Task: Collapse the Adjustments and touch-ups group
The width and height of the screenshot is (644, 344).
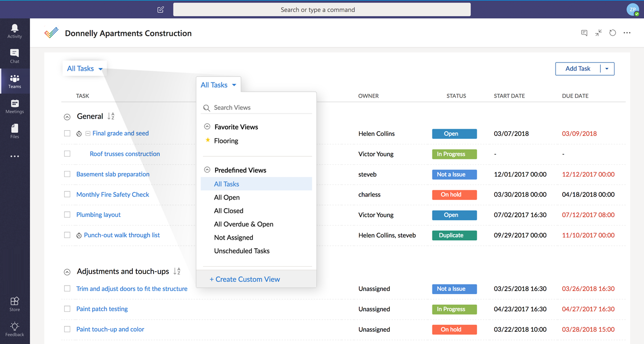Action: coord(67,272)
